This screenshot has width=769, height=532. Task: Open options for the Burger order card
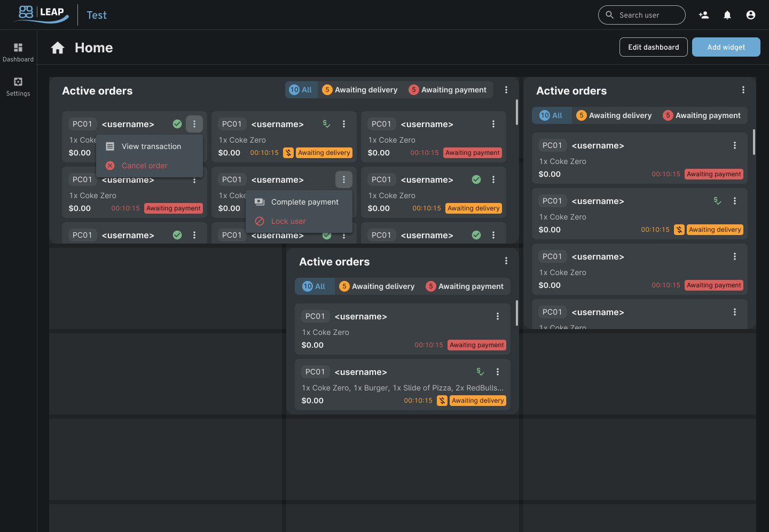click(498, 372)
